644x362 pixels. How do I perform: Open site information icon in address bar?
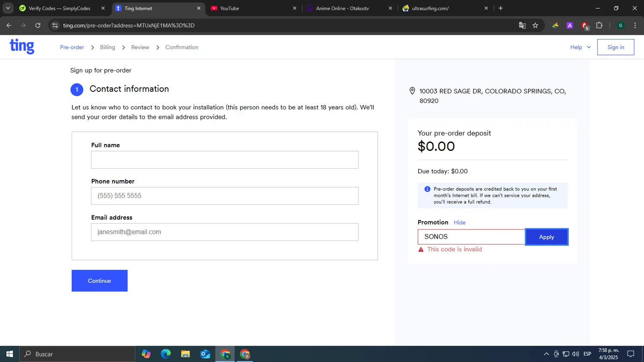click(x=55, y=25)
